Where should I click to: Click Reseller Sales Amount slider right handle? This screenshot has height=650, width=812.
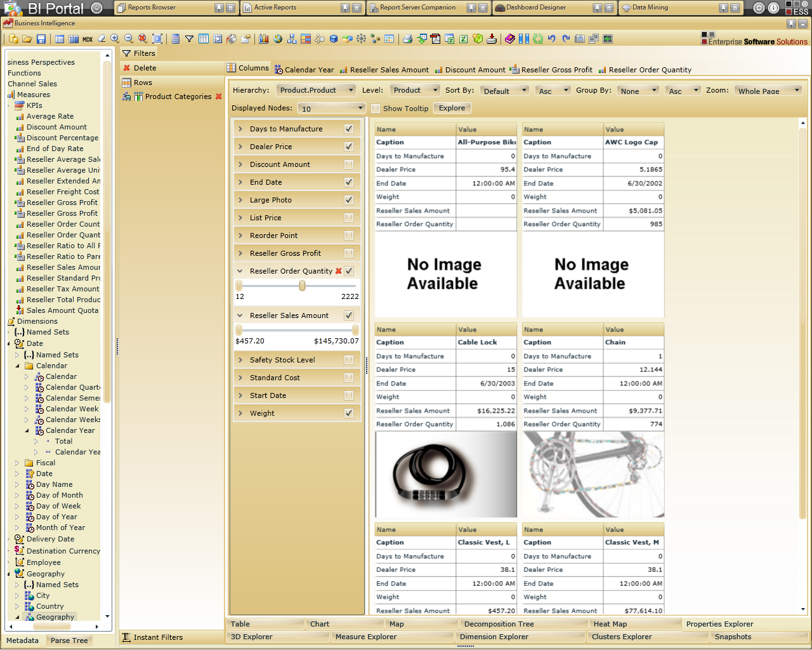tap(355, 330)
